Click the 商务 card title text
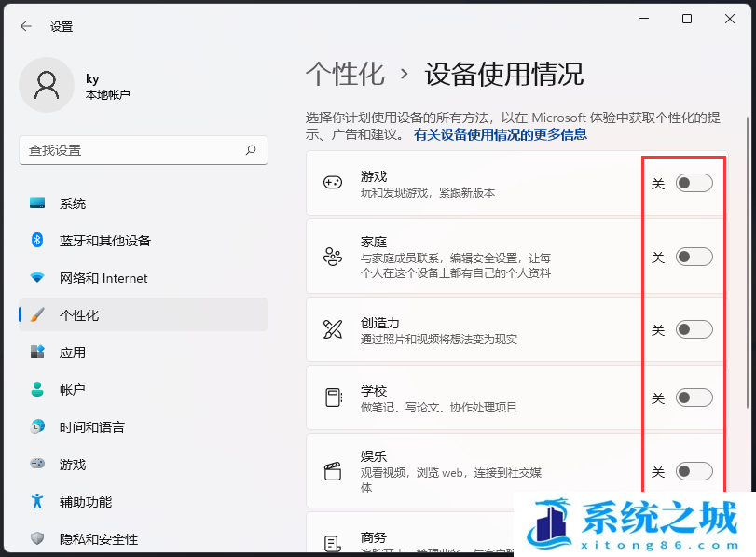 pos(374,536)
